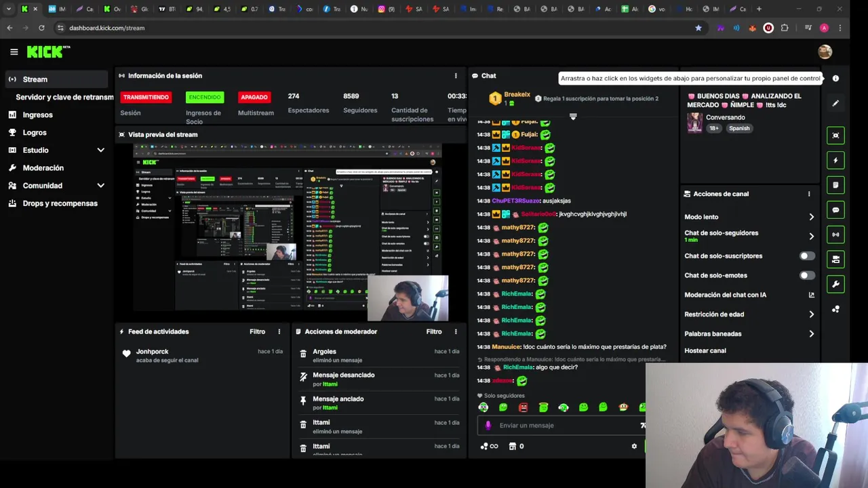The height and width of the screenshot is (488, 868).
Task: Open Acciones de canal three-dot menu
Action: coord(809,194)
